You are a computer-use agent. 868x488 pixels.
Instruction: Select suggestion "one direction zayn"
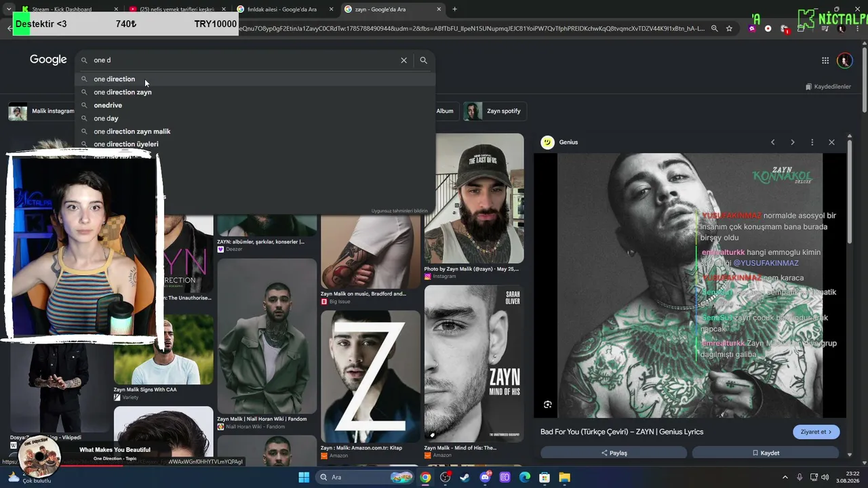tap(254, 92)
